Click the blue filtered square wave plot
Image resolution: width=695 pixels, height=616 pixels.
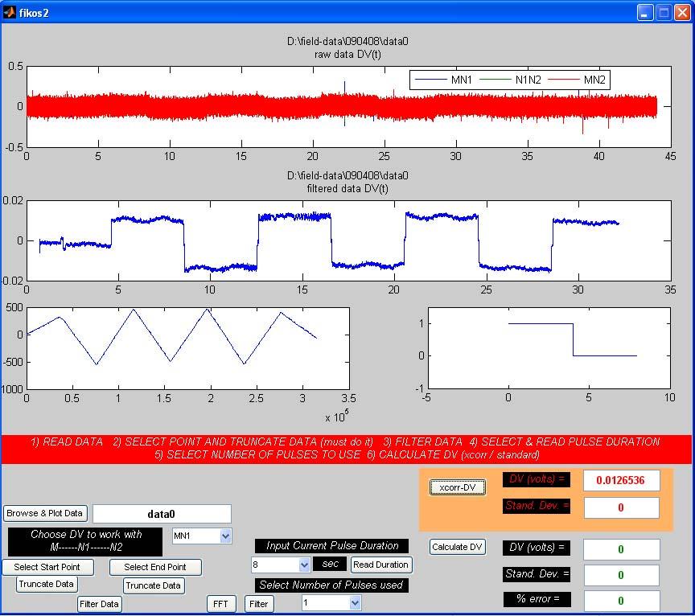pyautogui.click(x=349, y=240)
